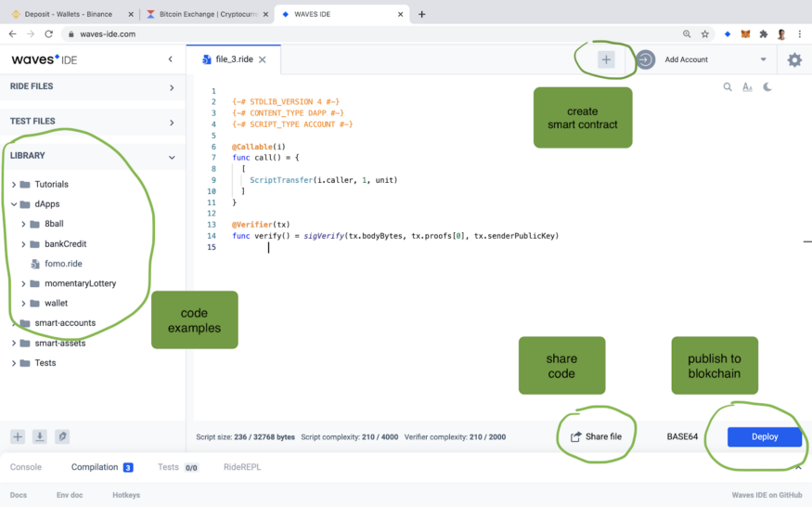812x507 pixels.
Task: Click the browser back arrow
Action: (12, 34)
